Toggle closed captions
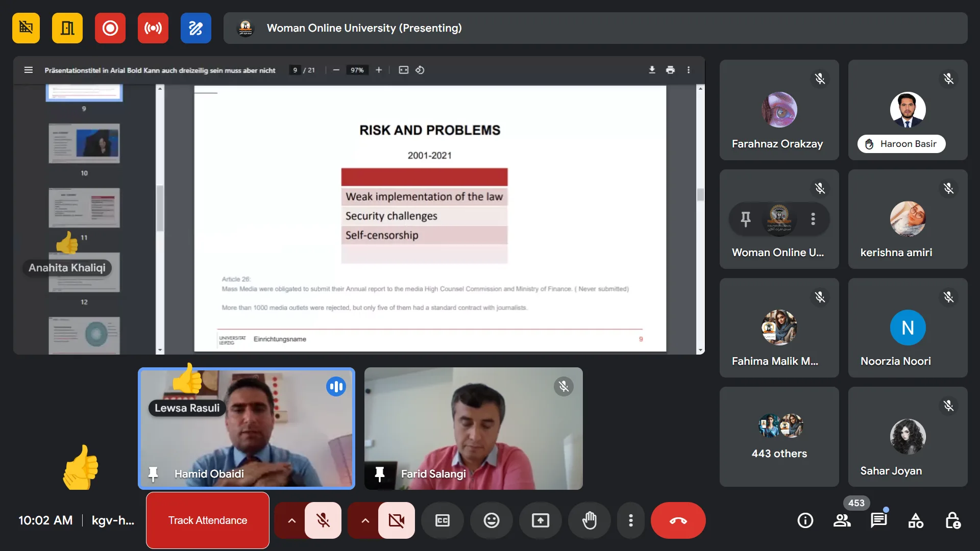The image size is (980, 551). pyautogui.click(x=442, y=520)
